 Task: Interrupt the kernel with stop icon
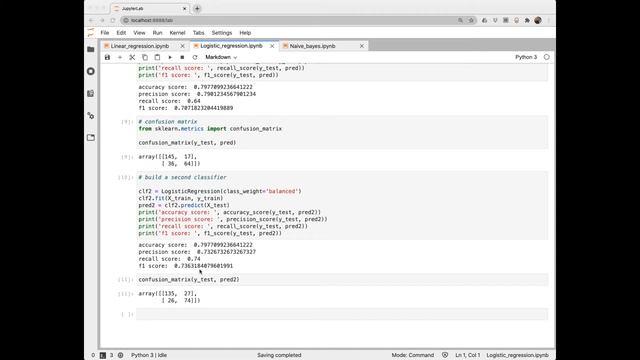pyautogui.click(x=182, y=58)
